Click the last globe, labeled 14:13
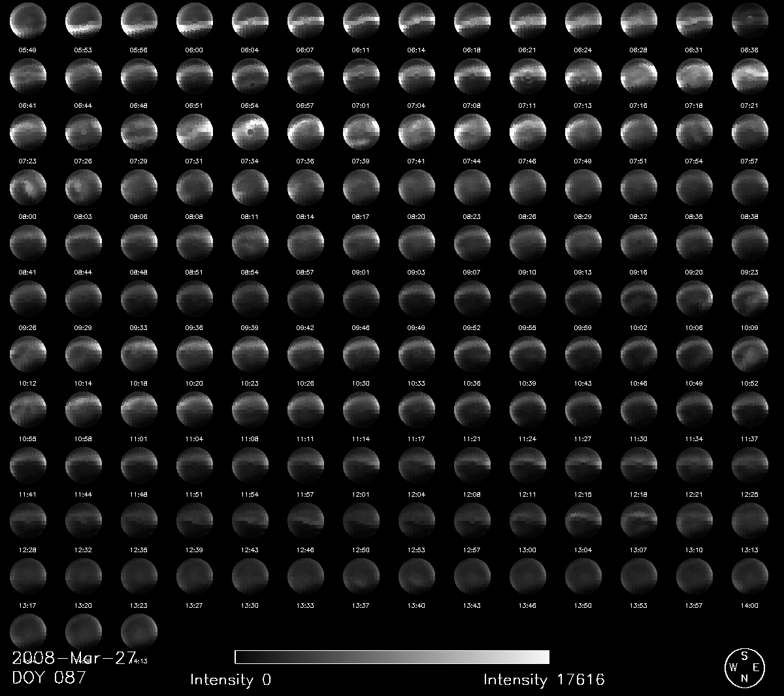 pos(139,633)
